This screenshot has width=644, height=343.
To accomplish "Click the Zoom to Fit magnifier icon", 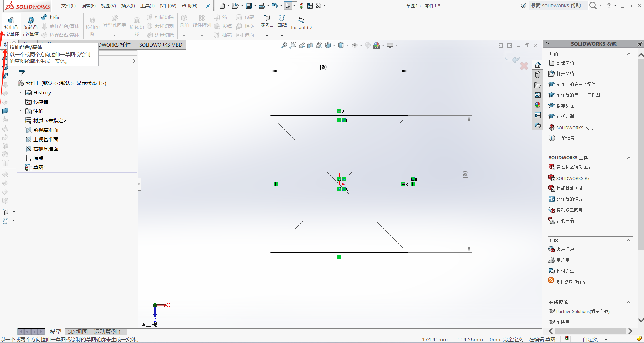I will pyautogui.click(x=284, y=45).
